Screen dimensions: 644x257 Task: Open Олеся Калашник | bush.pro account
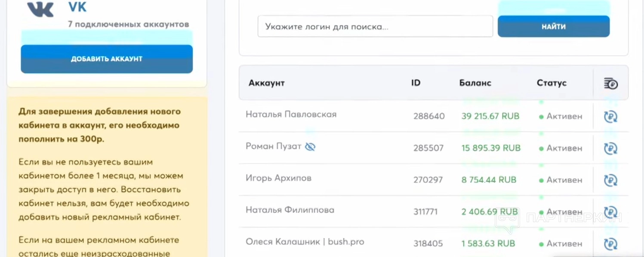pyautogui.click(x=305, y=242)
